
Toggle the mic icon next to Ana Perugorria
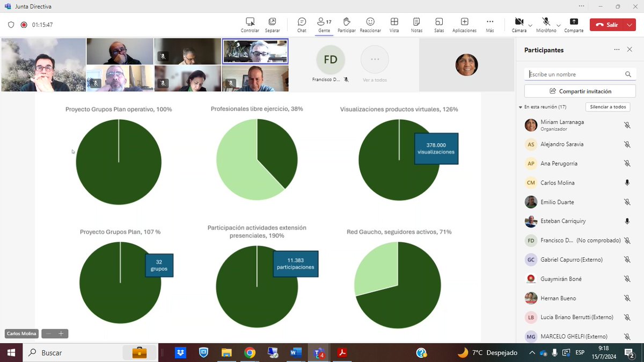pos(627,164)
